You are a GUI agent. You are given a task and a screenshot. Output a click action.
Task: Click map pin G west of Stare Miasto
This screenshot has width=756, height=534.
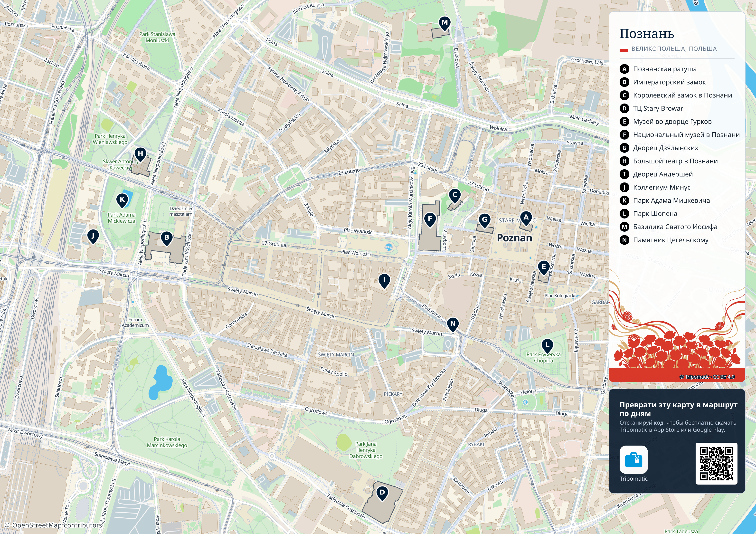coord(484,220)
